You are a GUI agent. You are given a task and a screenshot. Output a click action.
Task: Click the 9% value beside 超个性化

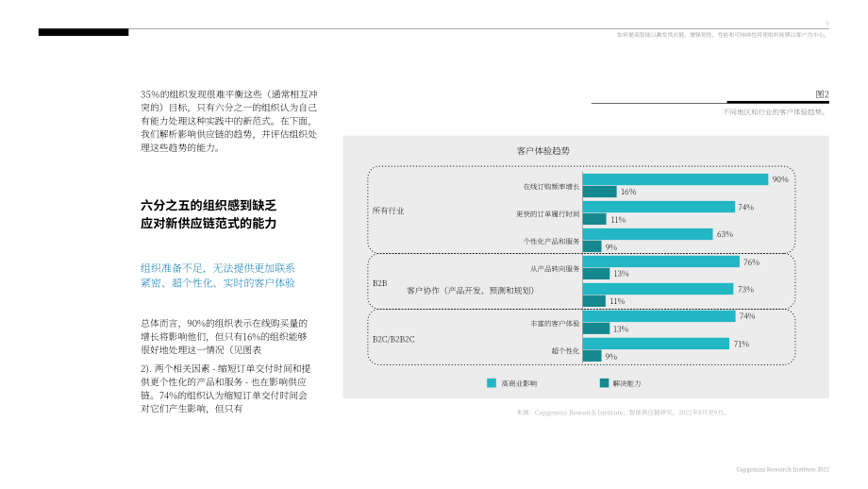click(611, 357)
